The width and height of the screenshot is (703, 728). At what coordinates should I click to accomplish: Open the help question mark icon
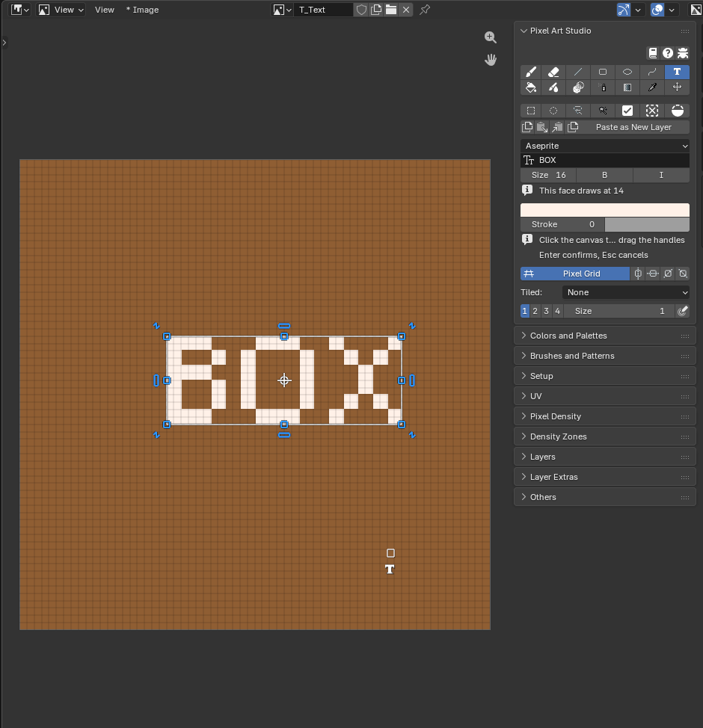(x=668, y=53)
